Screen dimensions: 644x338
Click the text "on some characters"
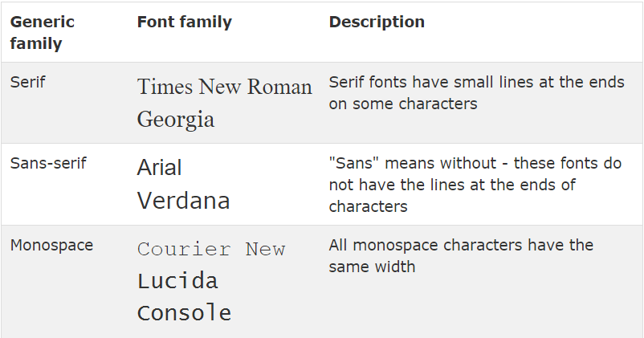tap(403, 104)
